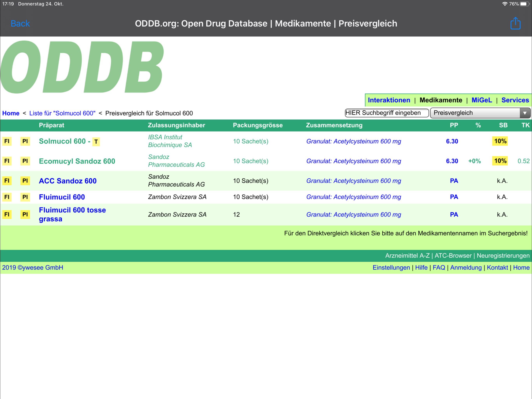
Task: Click 10 Sachet(s) for Ecomucyl Sandoz 600
Action: [251, 161]
